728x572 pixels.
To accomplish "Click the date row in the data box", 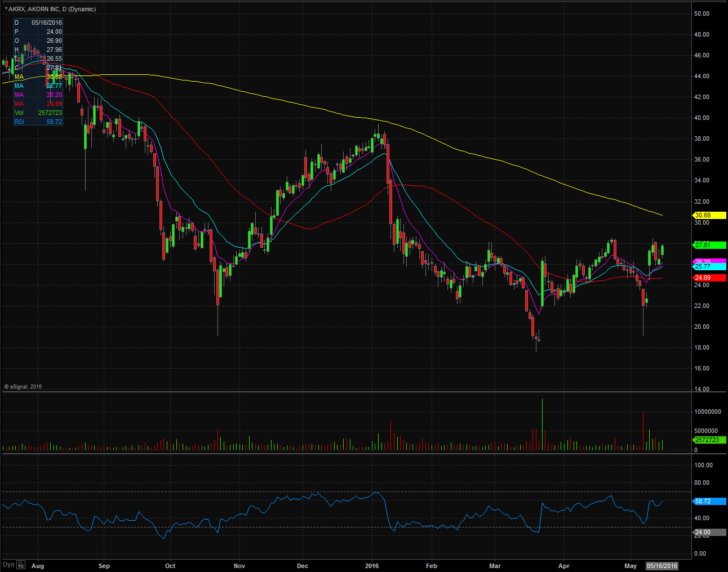I will 38,23.
